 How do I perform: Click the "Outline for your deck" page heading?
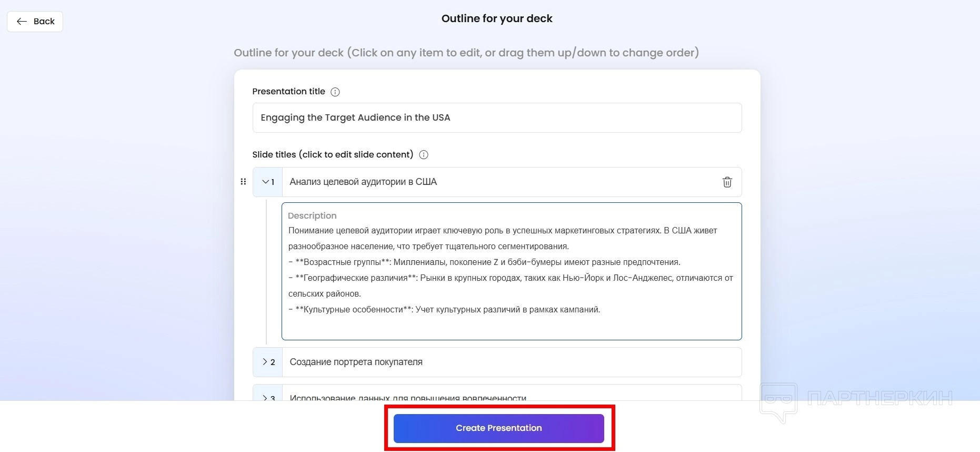tap(496, 18)
